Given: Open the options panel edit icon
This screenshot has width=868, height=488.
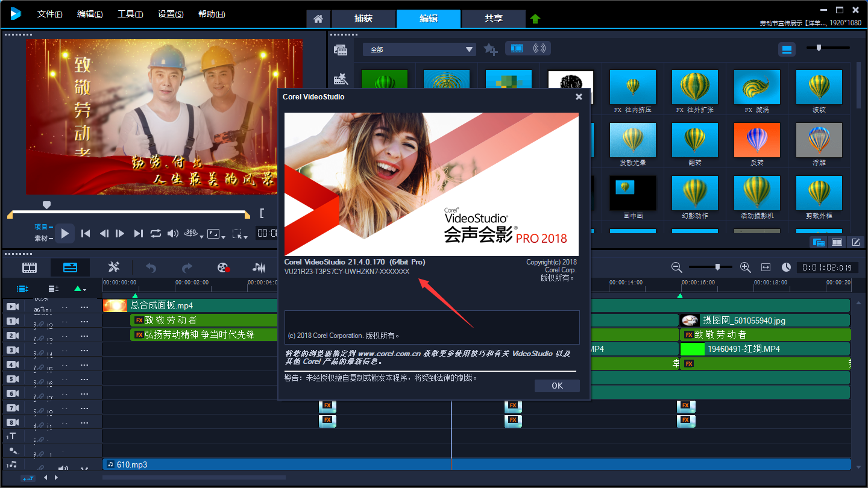Looking at the screenshot, I should tap(855, 242).
